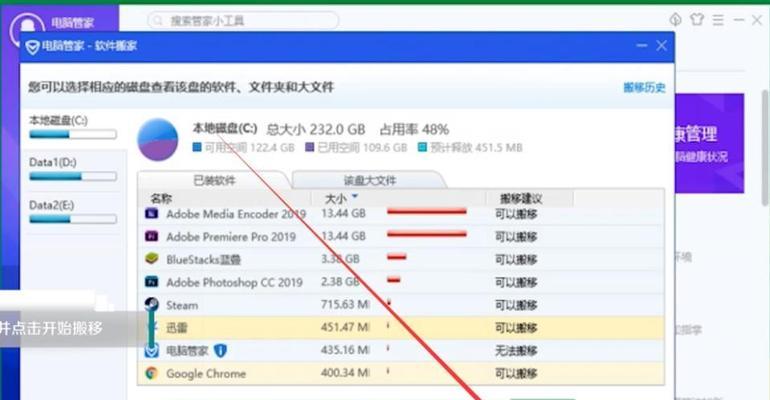Click the 本地磁盘(C:) usage bar
The image size is (770, 400).
point(73,134)
